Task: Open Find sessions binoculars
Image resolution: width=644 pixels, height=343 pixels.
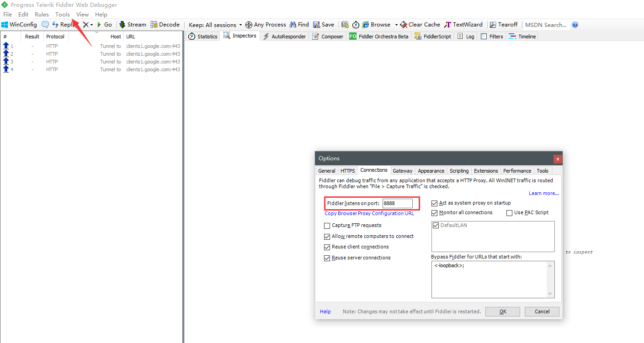Action: point(299,25)
